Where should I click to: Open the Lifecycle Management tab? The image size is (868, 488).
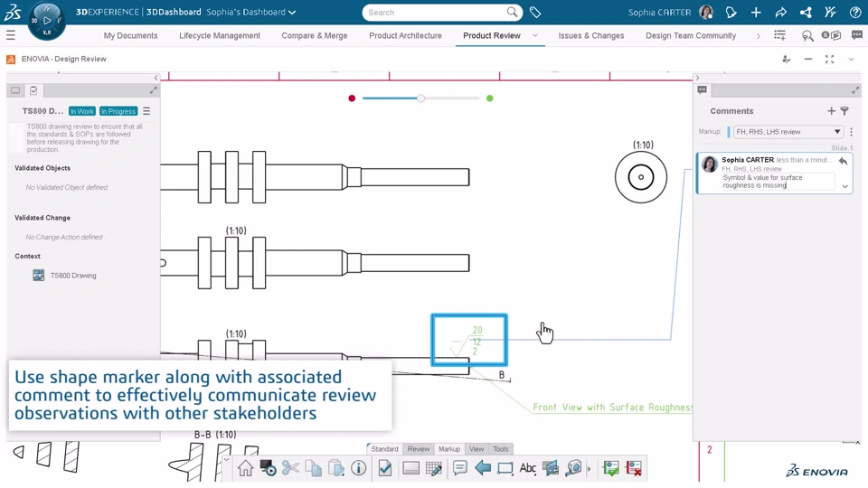pyautogui.click(x=219, y=35)
